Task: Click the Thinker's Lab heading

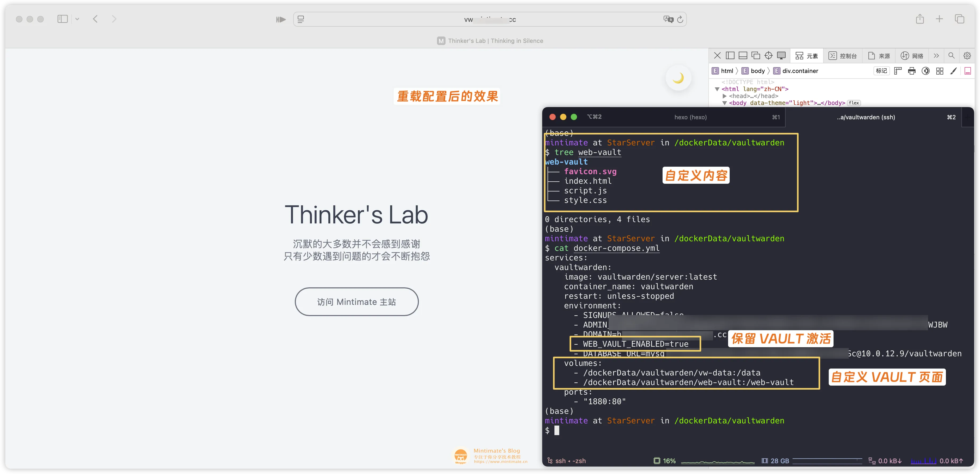Action: 357,215
